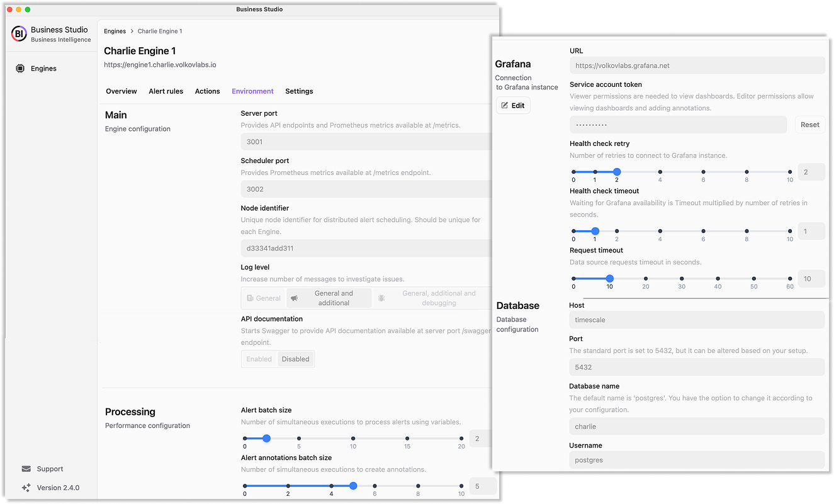The height and width of the screenshot is (504, 834).
Task: Switch to the Alert rules tab
Action: [x=166, y=91]
